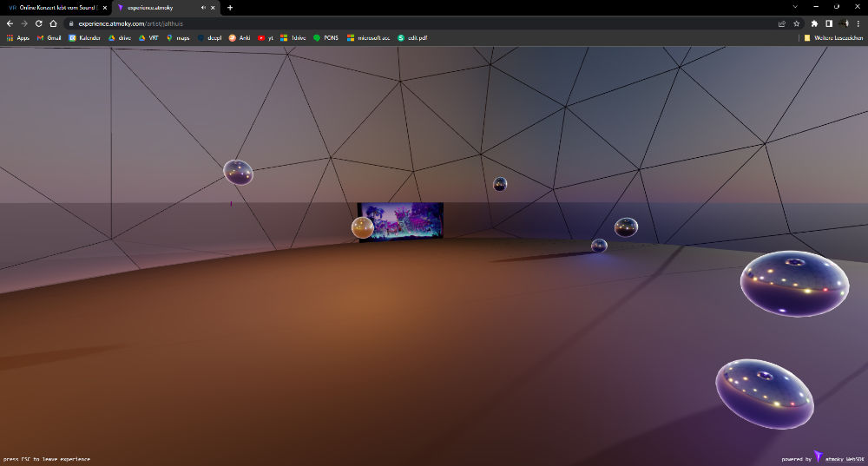
Task: Go forward to the next page
Action: point(24,23)
